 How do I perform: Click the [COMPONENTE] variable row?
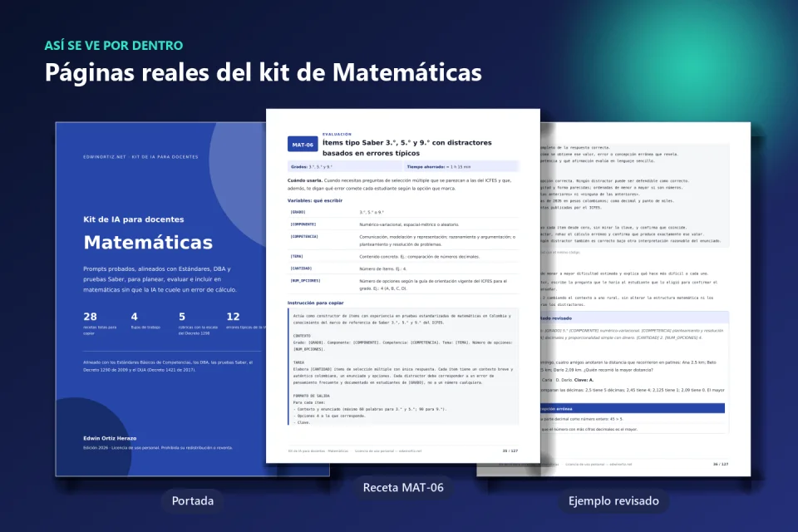click(403, 224)
